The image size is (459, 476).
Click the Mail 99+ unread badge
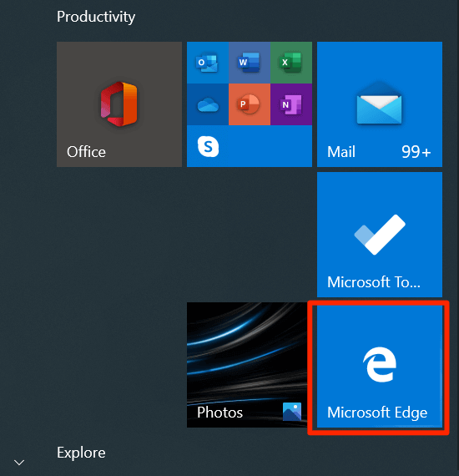416,151
